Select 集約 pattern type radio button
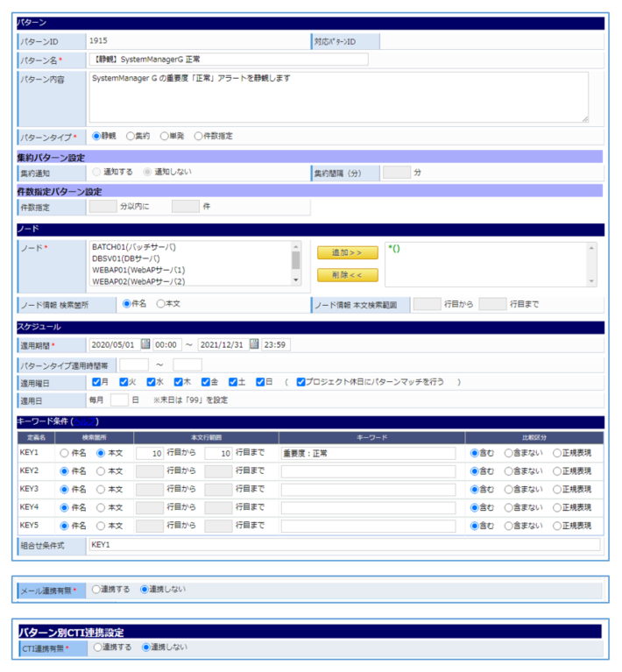 [131, 136]
